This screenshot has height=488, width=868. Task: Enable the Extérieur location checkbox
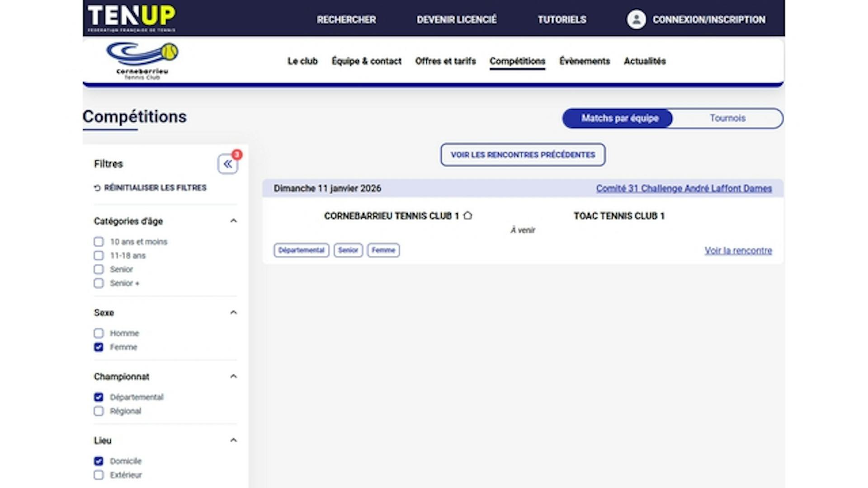point(99,475)
